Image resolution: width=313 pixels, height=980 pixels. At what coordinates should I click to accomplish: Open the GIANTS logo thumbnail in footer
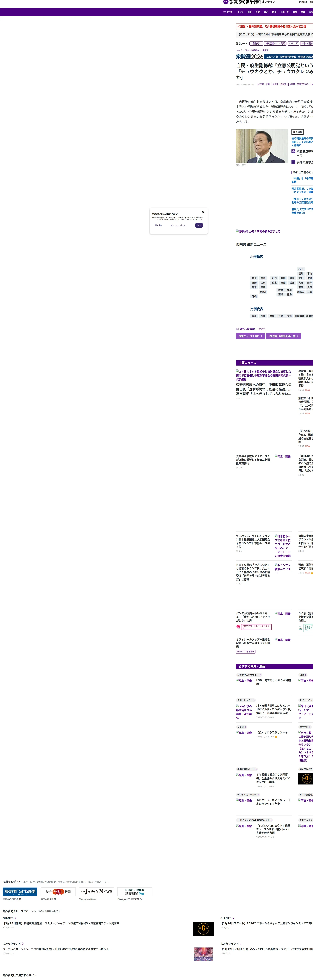pos(203,929)
